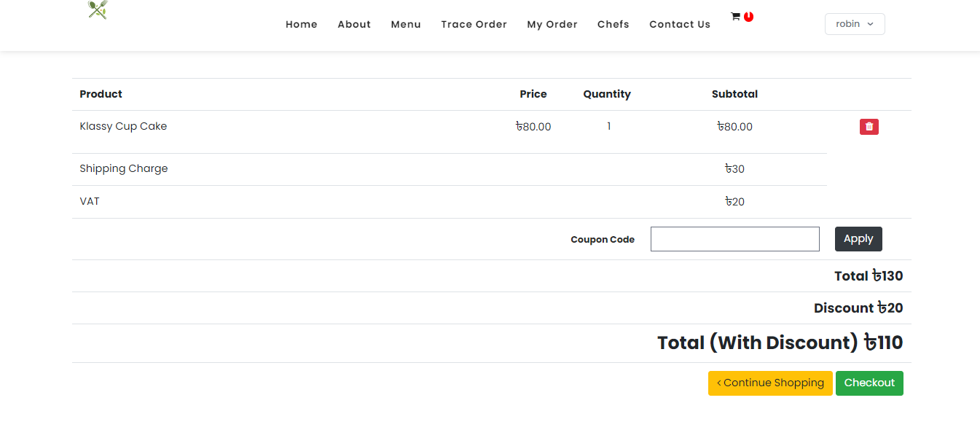
Task: Open the shopping cart icon
Action: (735, 16)
